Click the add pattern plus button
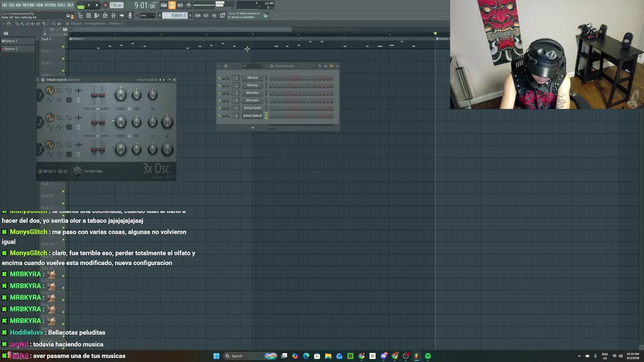644x362 pixels. pyautogui.click(x=190, y=16)
